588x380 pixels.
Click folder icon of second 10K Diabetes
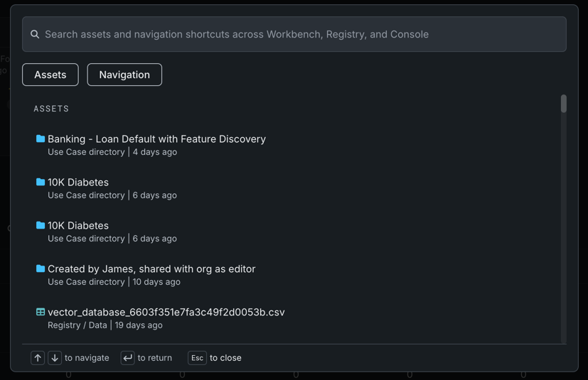tap(41, 225)
